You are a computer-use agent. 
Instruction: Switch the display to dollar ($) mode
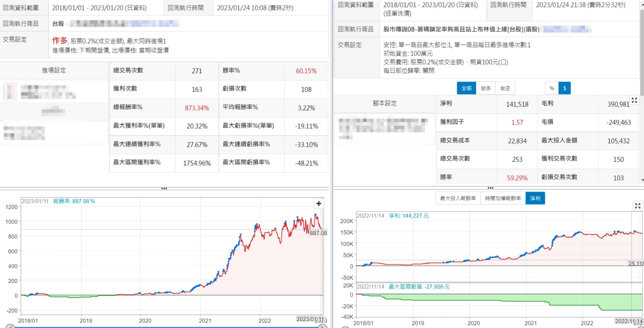pos(565,88)
